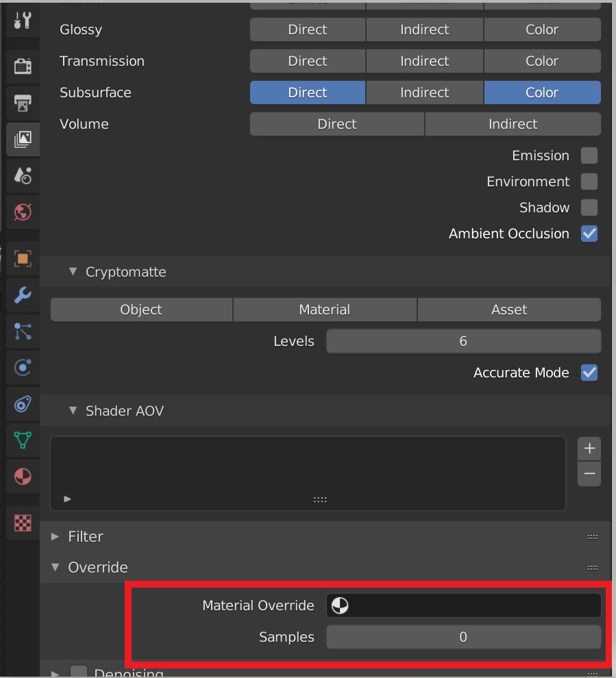Click the Material Override selector field
616x678 pixels.
point(463,605)
